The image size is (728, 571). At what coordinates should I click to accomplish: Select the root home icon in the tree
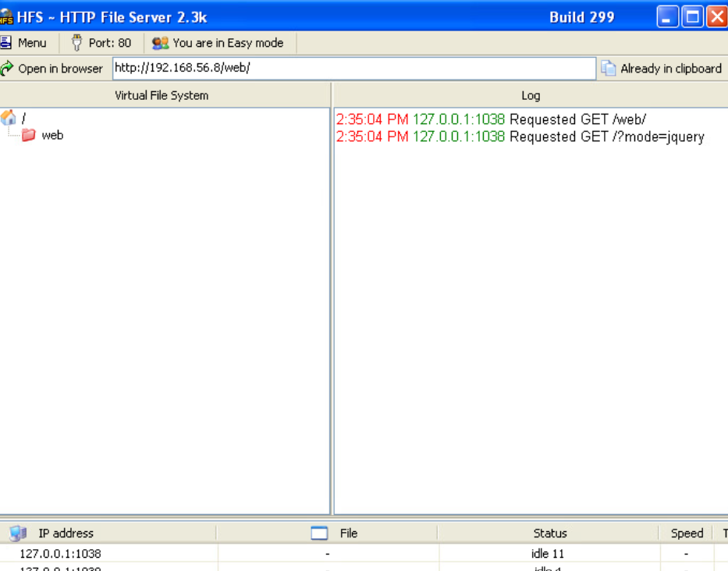(8, 118)
